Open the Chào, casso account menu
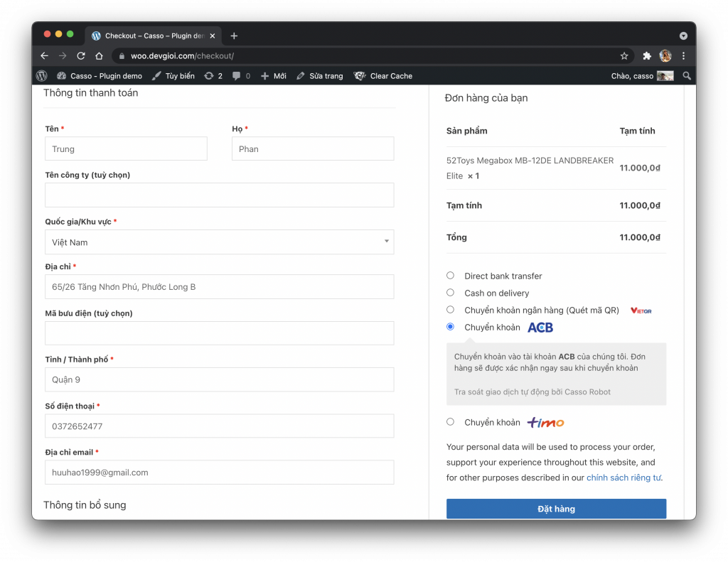Screen dimensions: 728x562 coord(642,75)
